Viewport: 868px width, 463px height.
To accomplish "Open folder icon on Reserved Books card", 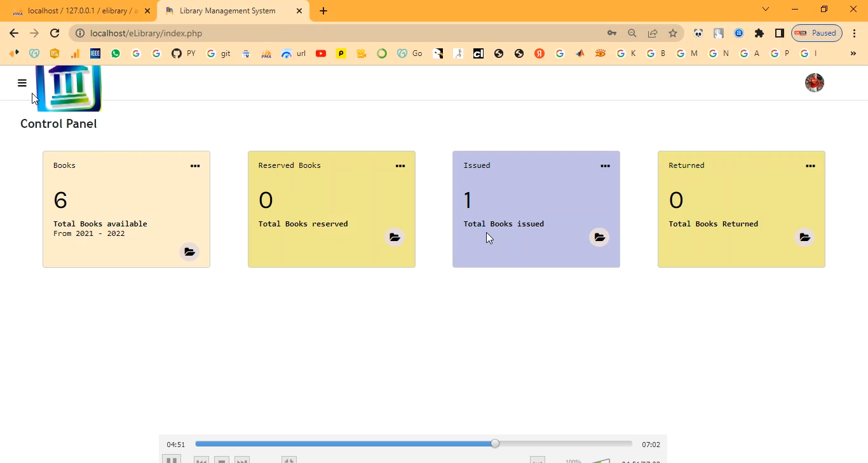I will coord(395,237).
